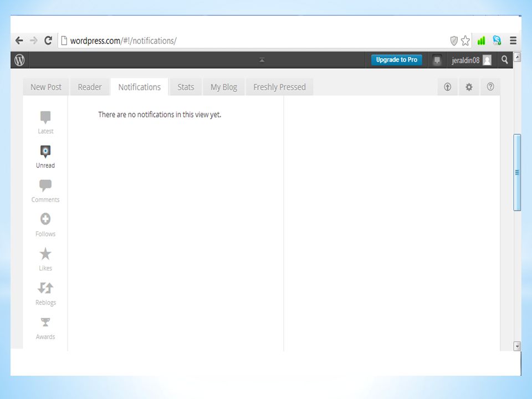Open search with the magnifier icon
The height and width of the screenshot is (399, 532).
(504, 60)
